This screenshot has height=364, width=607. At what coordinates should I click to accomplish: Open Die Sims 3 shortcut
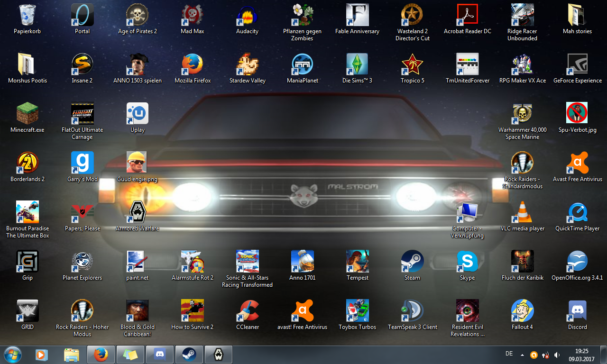pos(358,64)
